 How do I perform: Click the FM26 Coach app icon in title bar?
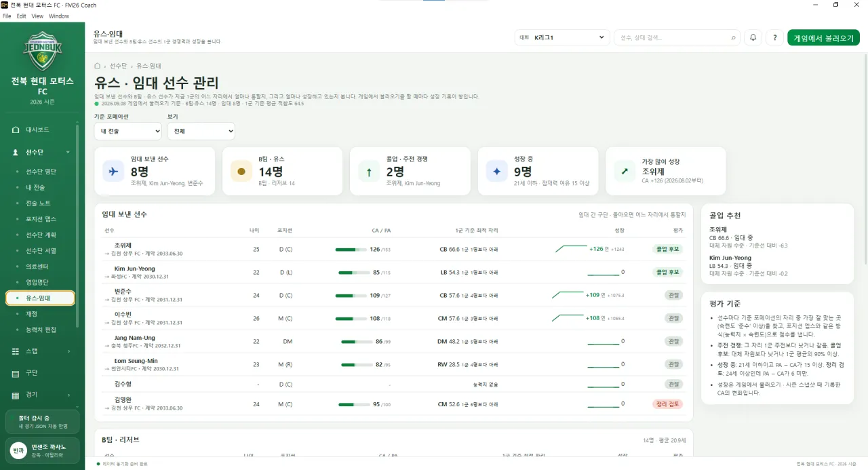[x=5, y=5]
